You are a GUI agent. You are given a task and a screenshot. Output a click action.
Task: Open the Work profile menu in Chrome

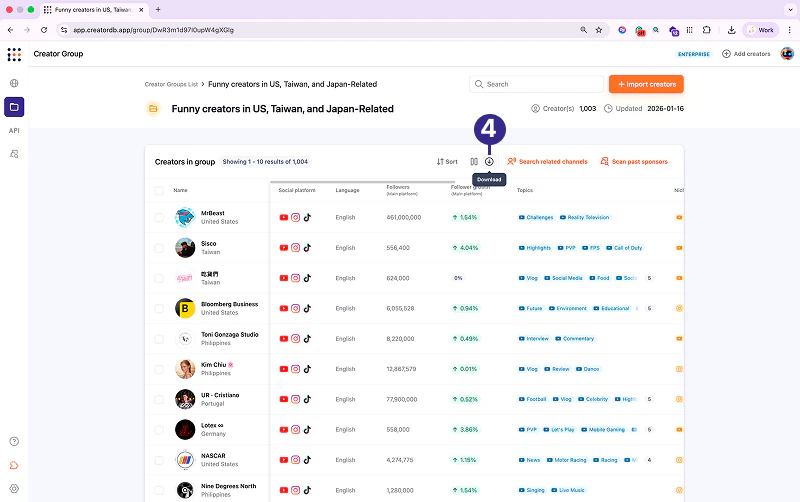761,30
